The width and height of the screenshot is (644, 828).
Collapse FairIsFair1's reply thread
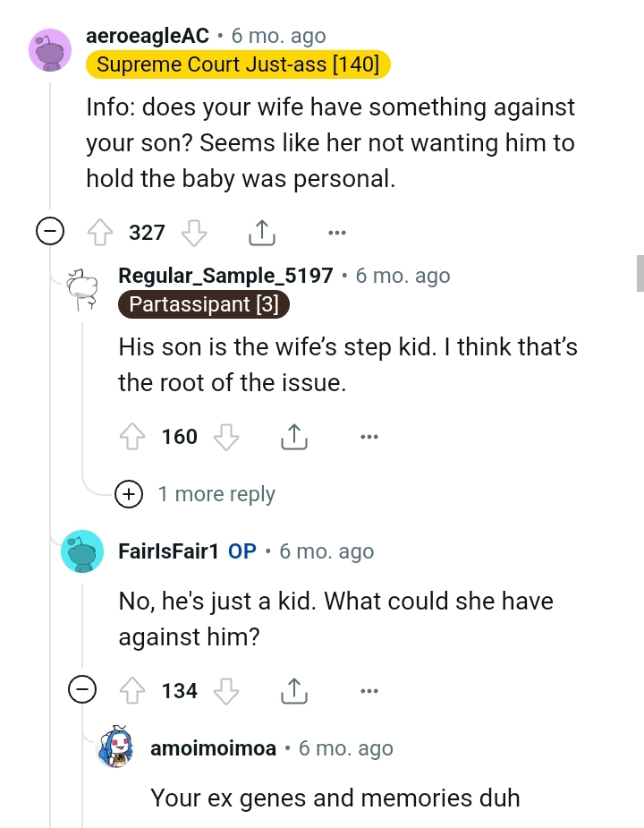[82, 690]
